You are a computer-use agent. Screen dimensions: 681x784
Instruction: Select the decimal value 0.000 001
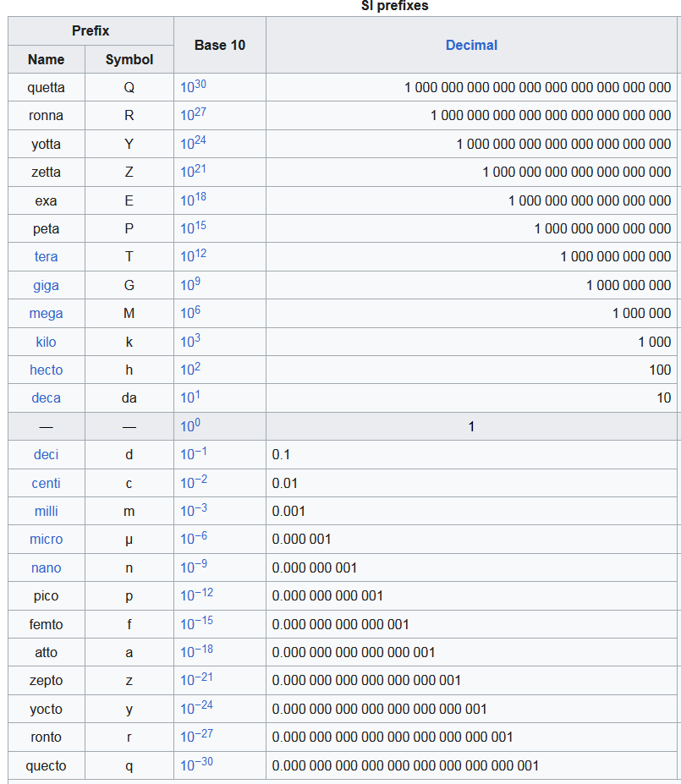click(x=301, y=539)
